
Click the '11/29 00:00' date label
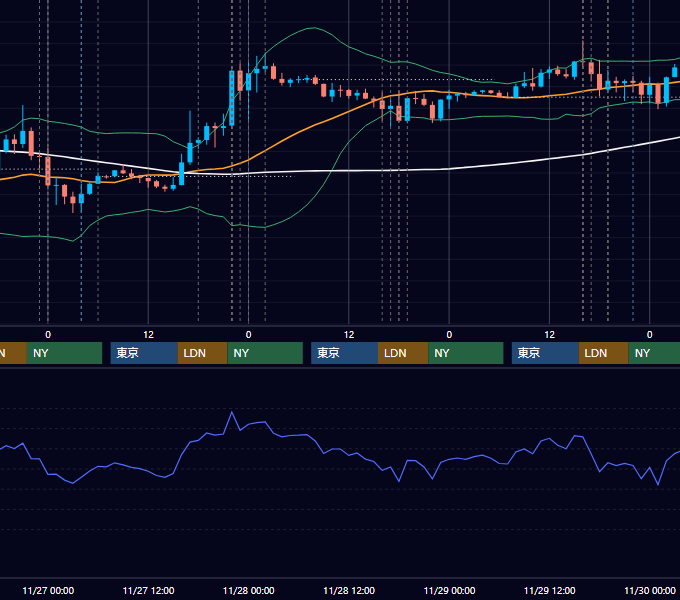(x=449, y=590)
